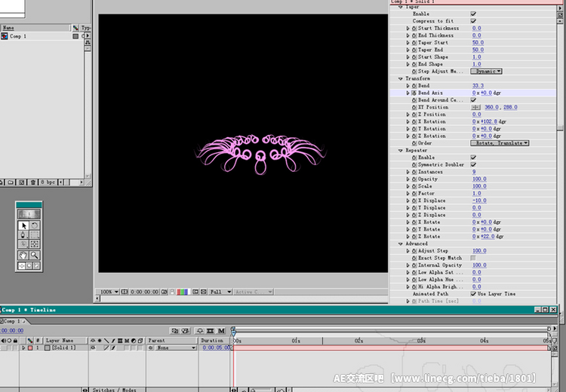The image size is (566, 392).
Task: Click the Instances value 9
Action: 474,172
